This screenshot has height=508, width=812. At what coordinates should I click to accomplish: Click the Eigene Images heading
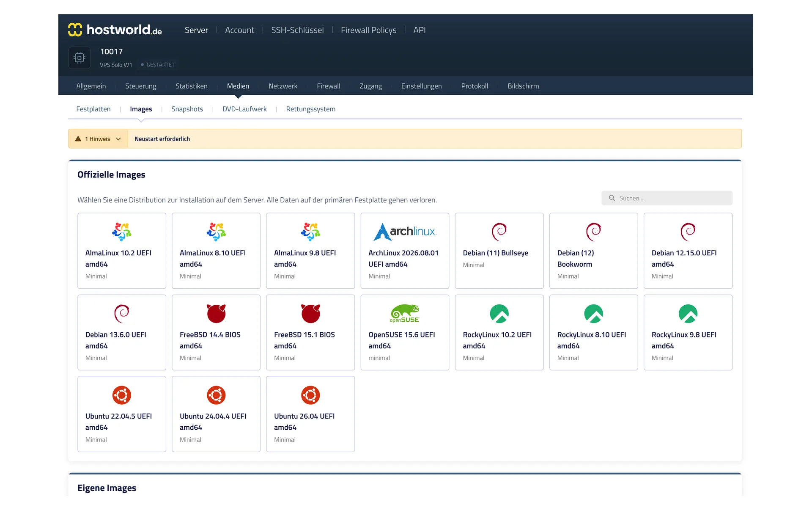coord(107,488)
